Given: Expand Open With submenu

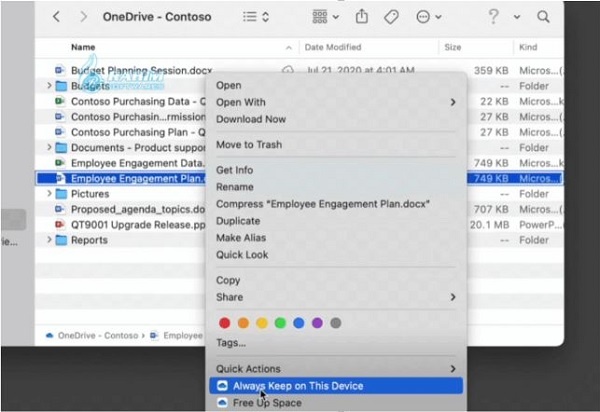Looking at the screenshot, I should (336, 102).
